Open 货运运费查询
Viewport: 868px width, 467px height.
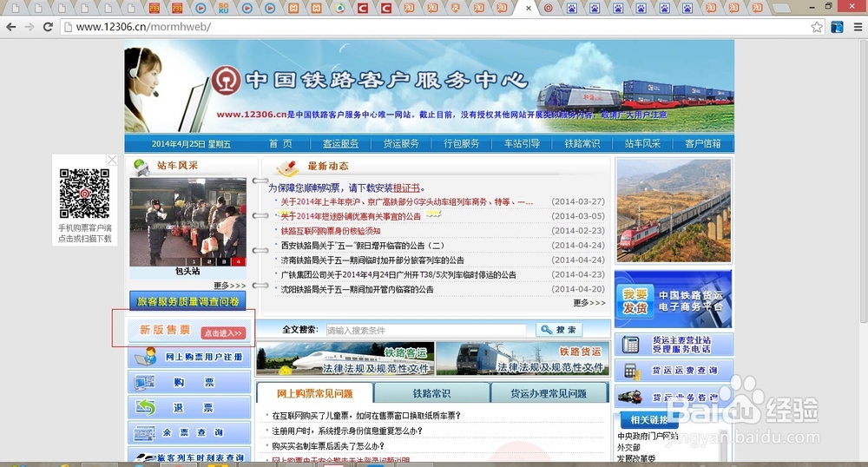pos(674,370)
